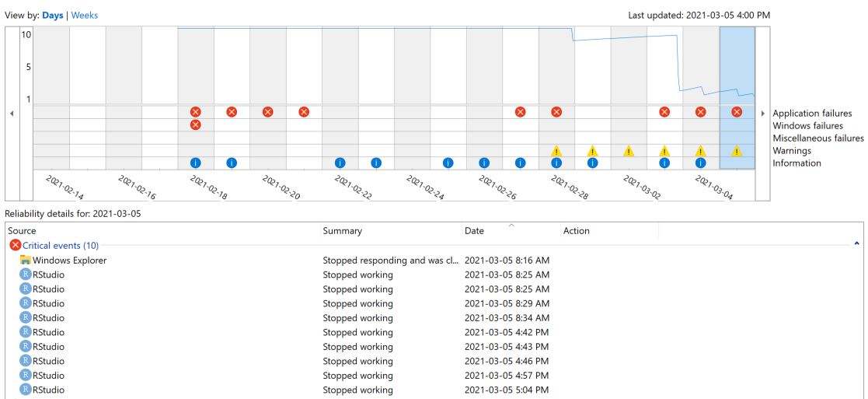This screenshot has width=868, height=399.
Task: Click the 'Application failures' row label
Action: [812, 113]
